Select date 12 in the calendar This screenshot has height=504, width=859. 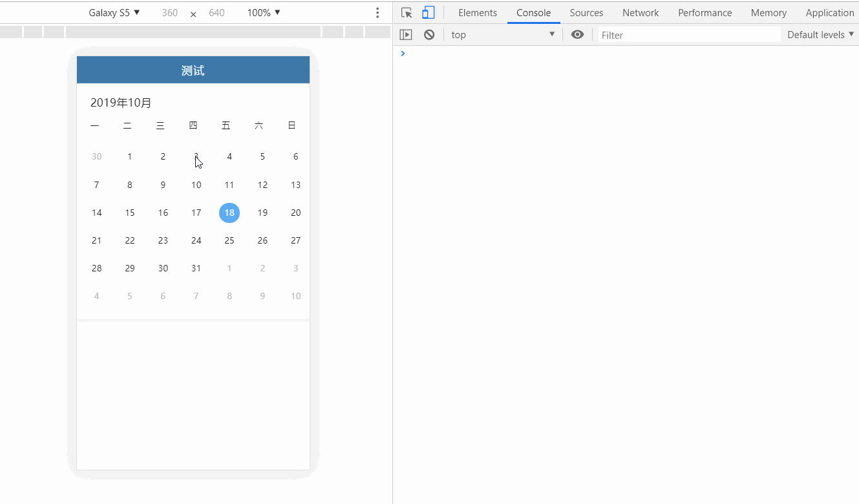[x=262, y=185]
